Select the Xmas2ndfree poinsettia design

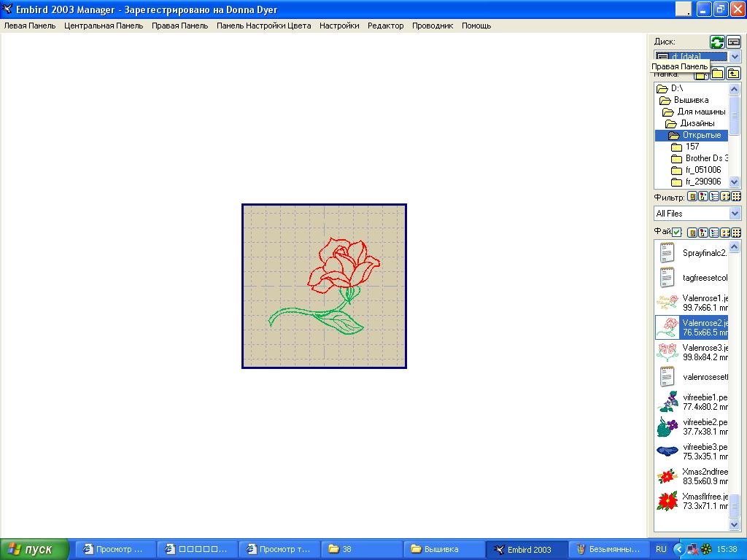(667, 475)
